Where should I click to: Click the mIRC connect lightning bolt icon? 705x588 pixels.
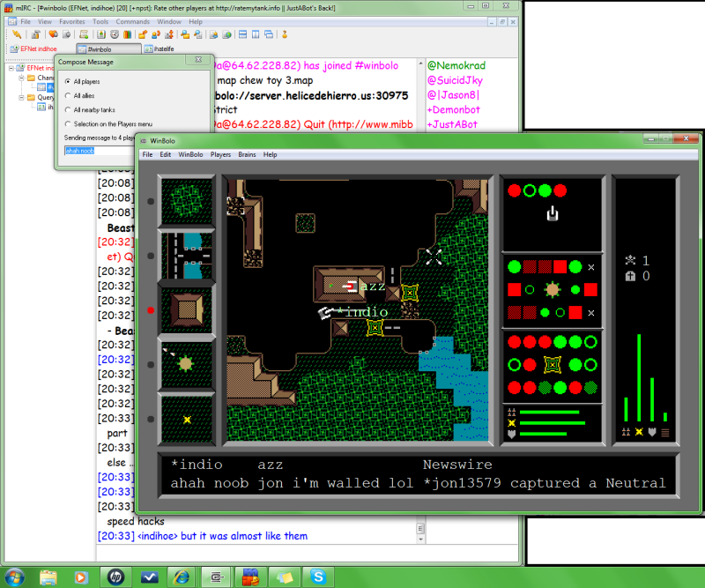[x=18, y=34]
